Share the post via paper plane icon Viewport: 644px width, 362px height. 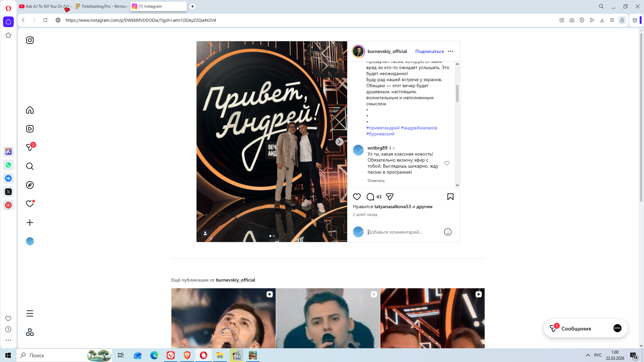tap(389, 197)
